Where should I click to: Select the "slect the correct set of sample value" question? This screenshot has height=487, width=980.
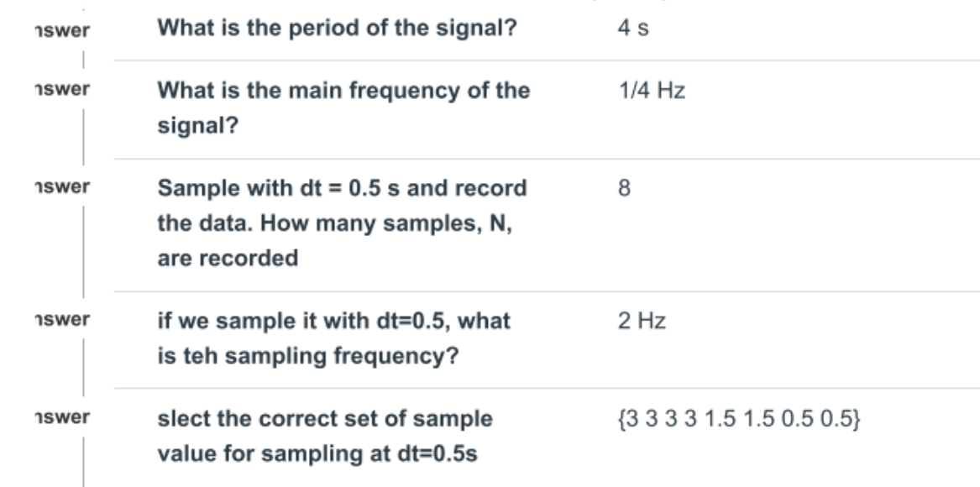click(324, 436)
